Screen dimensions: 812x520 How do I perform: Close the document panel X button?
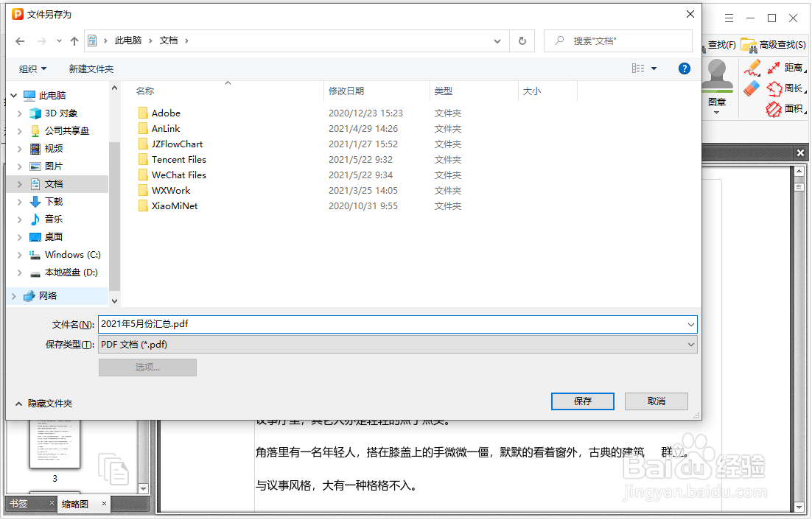tap(801, 152)
